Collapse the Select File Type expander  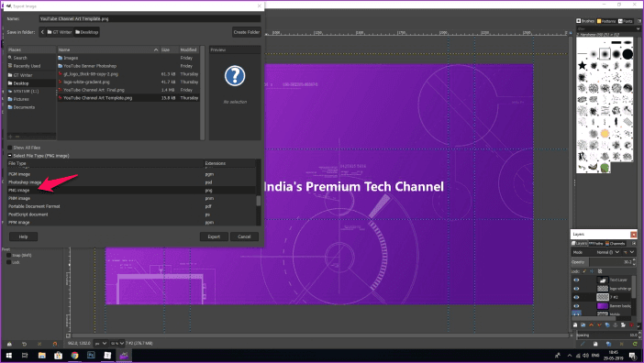[10, 156]
